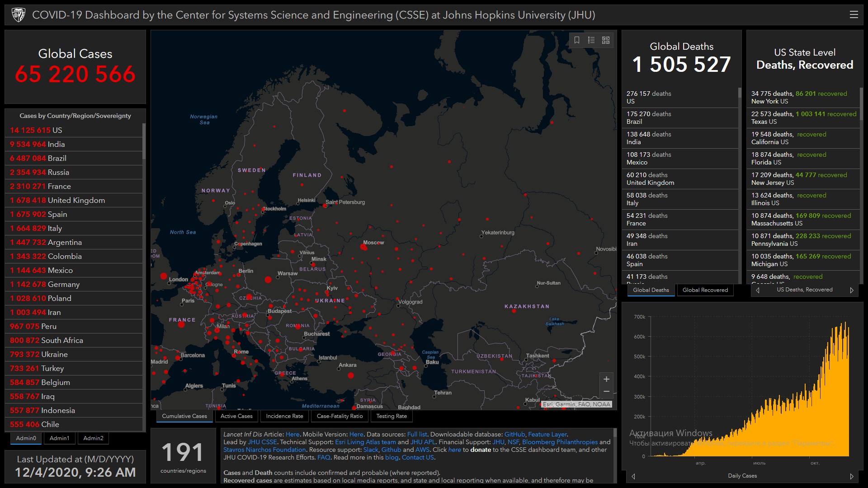Select the Admin1 level tab
Screen dimensions: 868x488
(x=59, y=438)
